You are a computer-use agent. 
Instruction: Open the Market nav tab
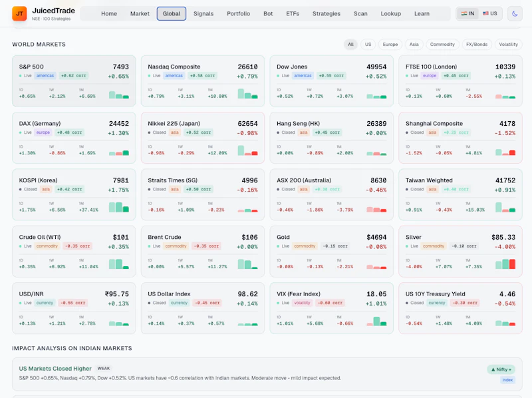140,13
